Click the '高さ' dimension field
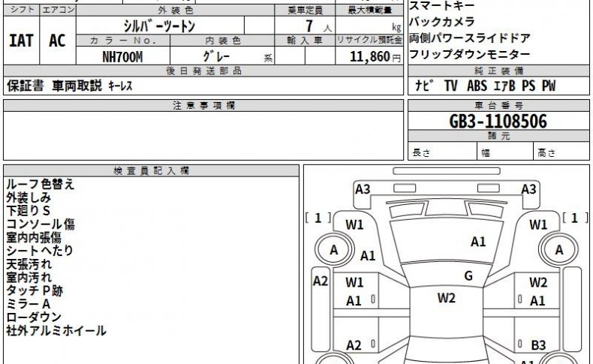593x364 pixels. [x=561, y=152]
